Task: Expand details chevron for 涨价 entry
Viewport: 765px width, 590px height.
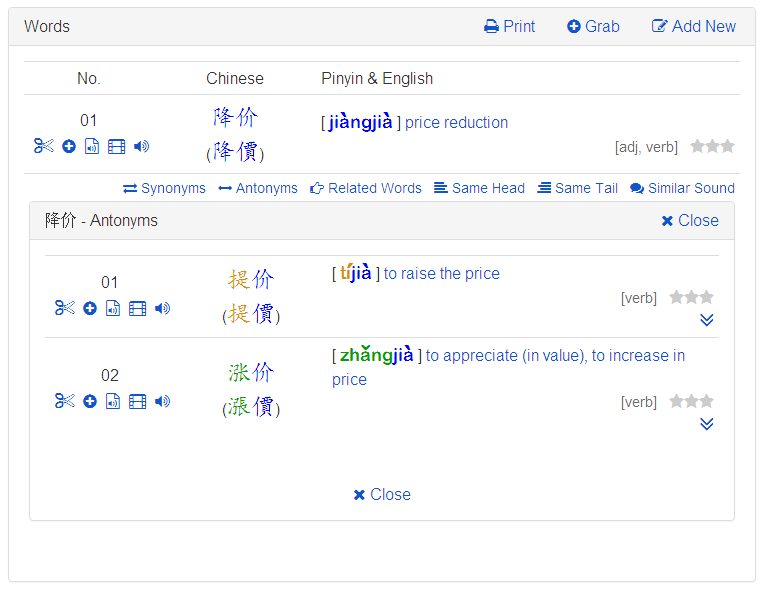Action: [x=707, y=424]
